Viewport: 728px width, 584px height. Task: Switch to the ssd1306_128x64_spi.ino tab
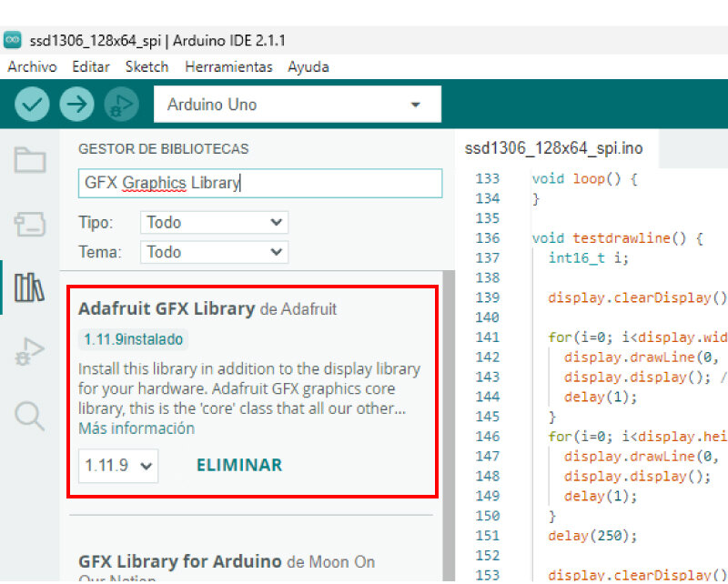pyautogui.click(x=553, y=148)
